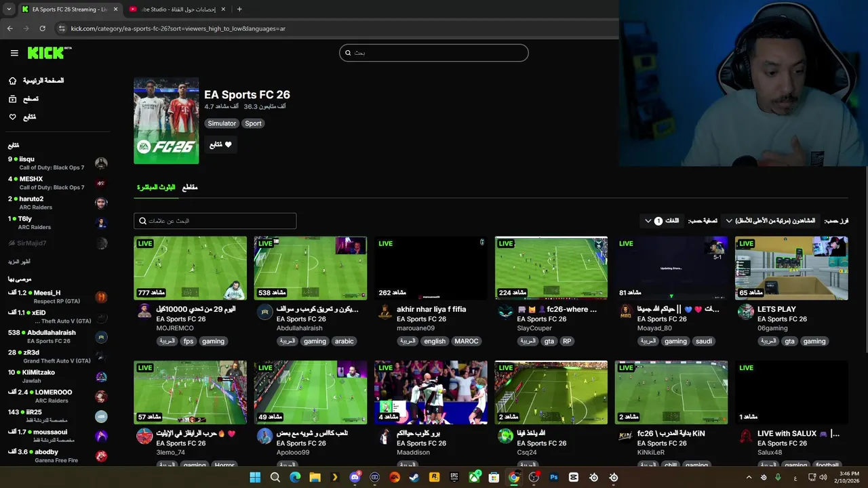
Task: Open marouane09 stream thumbnail with 262 viewers
Action: tap(431, 268)
